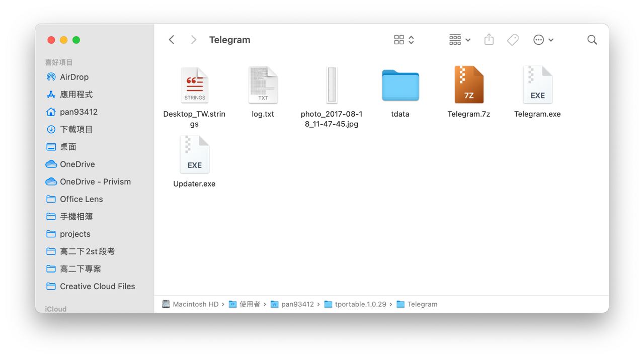Expand the more actions ellipsis menu
The image size is (644, 359).
coord(543,40)
